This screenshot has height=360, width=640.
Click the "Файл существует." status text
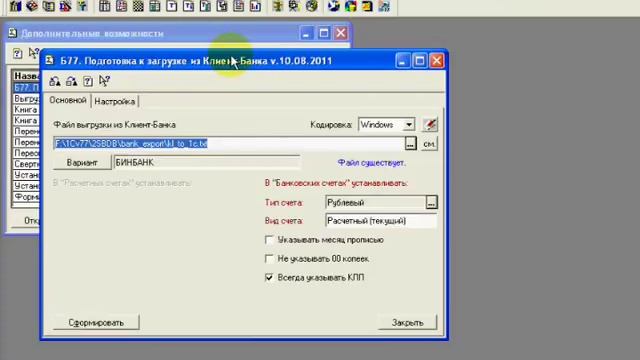(371, 163)
